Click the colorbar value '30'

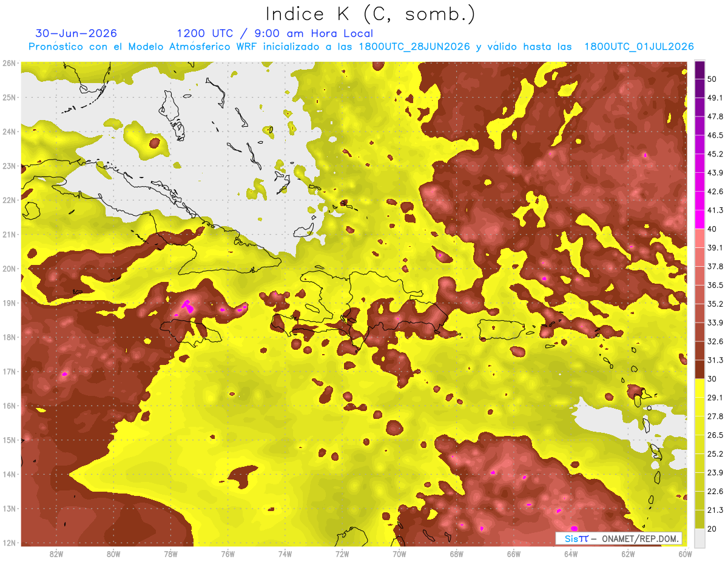[x=713, y=379]
